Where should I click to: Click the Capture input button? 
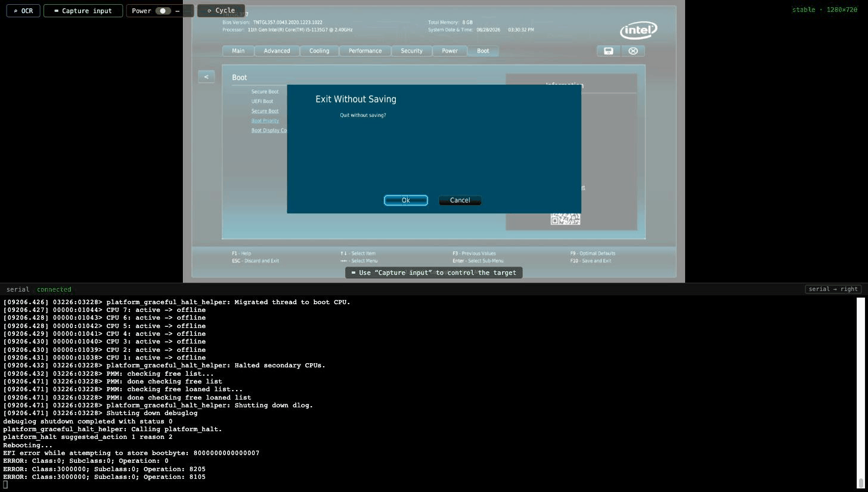tap(83, 11)
